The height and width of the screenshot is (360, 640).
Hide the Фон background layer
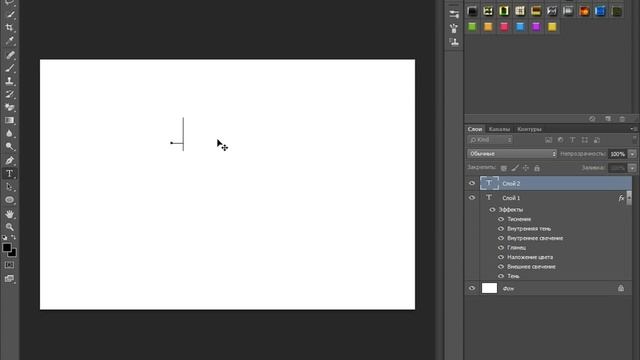pos(472,288)
